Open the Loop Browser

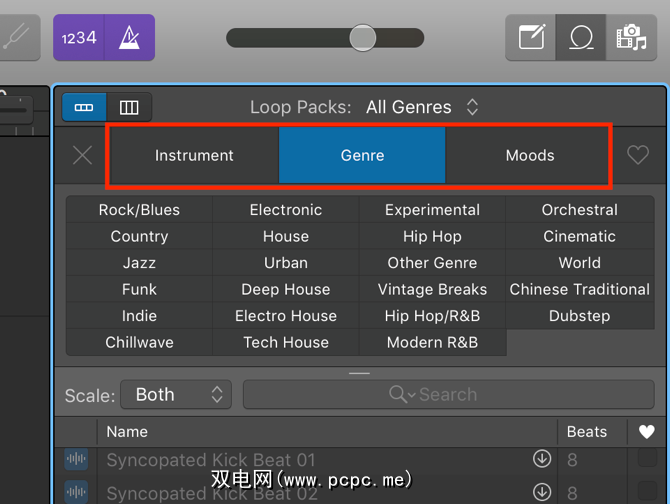point(581,38)
